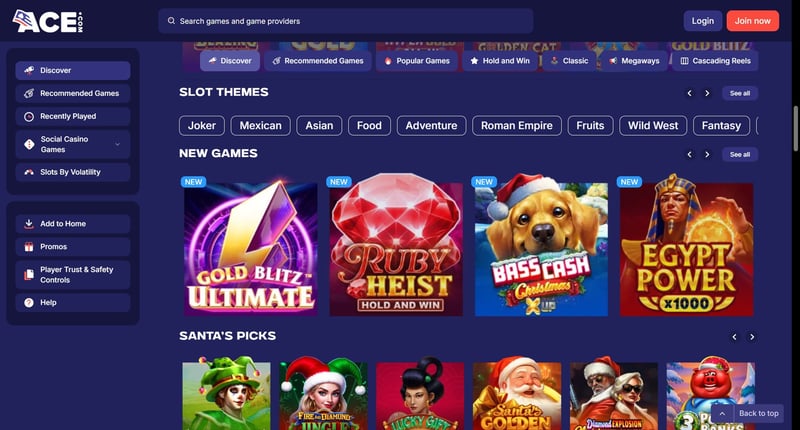Image resolution: width=800 pixels, height=430 pixels.
Task: Open Slots By Volatility section
Action: [x=72, y=172]
